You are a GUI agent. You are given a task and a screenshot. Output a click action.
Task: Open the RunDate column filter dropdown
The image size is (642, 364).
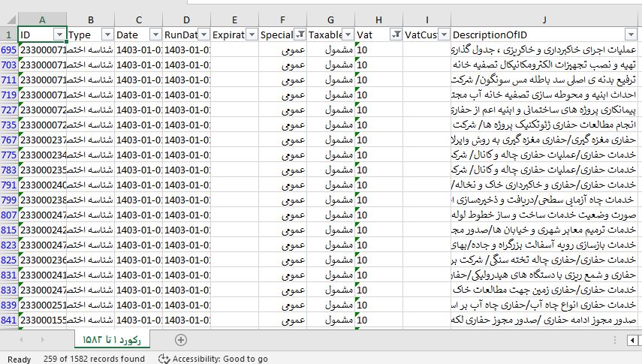point(203,35)
